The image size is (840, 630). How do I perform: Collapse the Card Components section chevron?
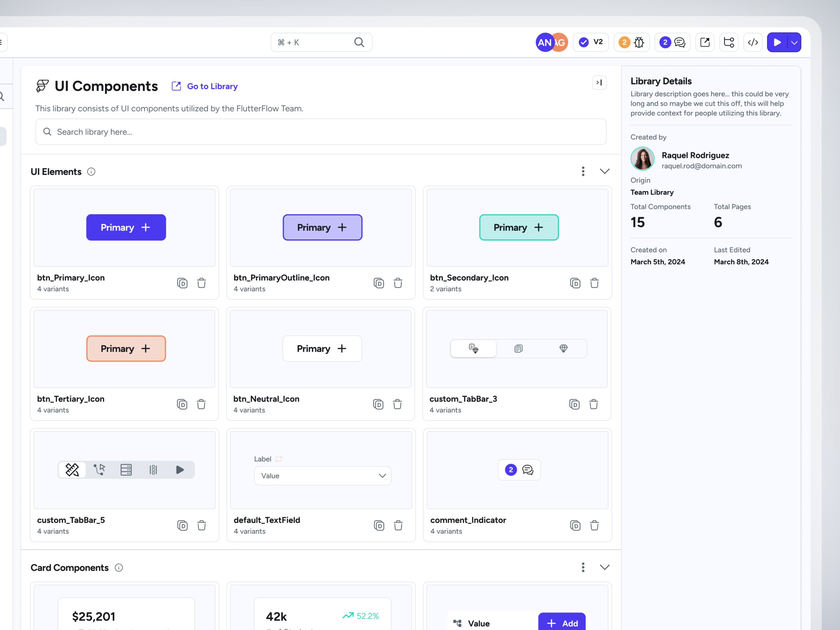(x=604, y=567)
